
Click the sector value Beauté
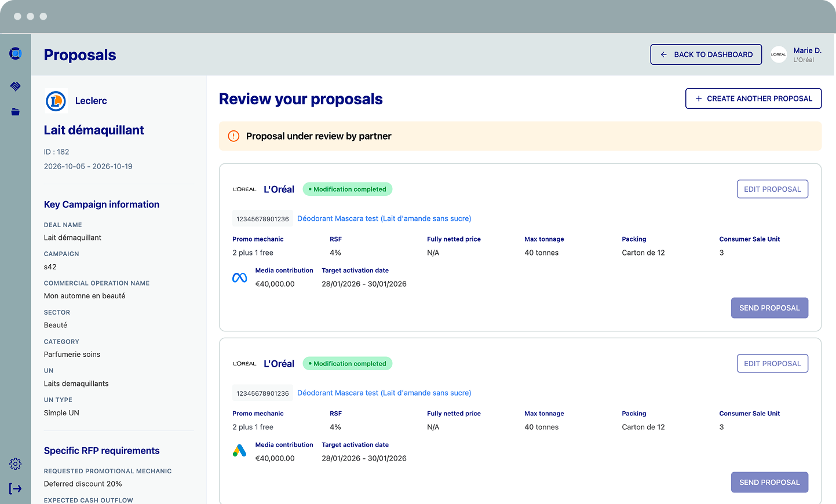56,325
